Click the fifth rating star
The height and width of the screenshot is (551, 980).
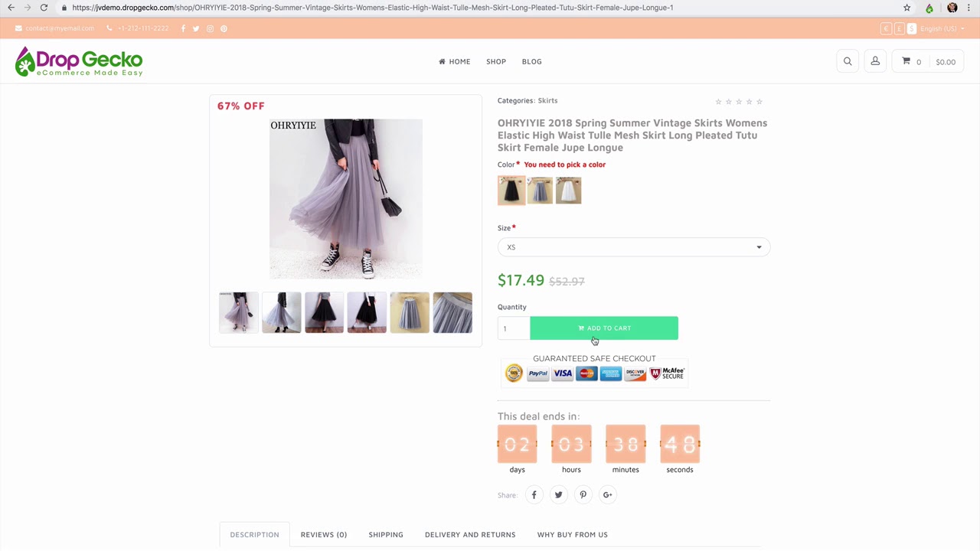click(x=759, y=101)
